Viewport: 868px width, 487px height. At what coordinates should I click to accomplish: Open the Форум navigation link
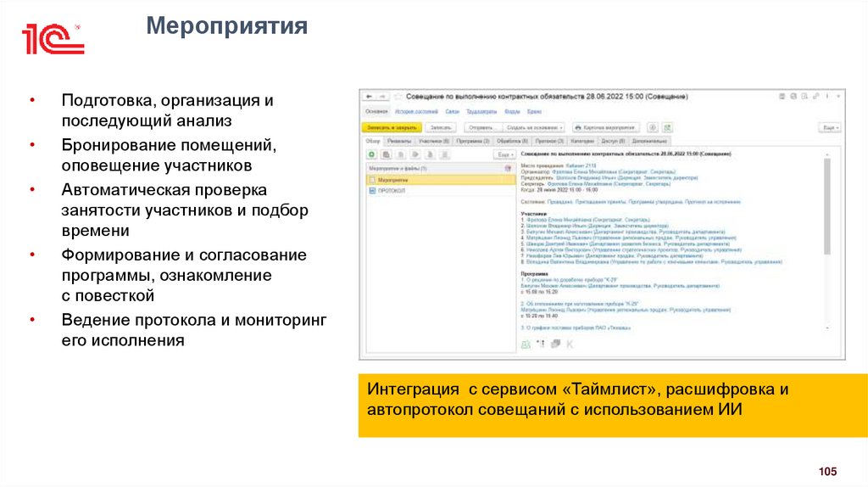[512, 111]
